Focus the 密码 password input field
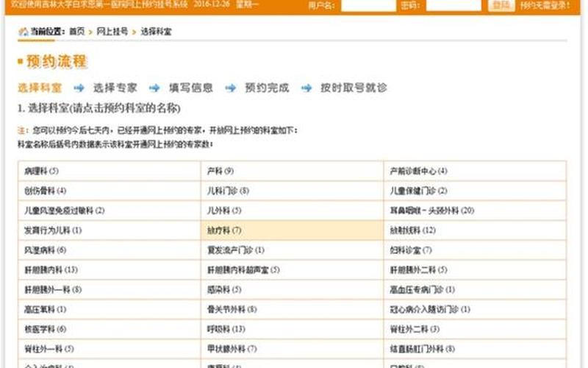The width and height of the screenshot is (588, 368). [x=453, y=5]
